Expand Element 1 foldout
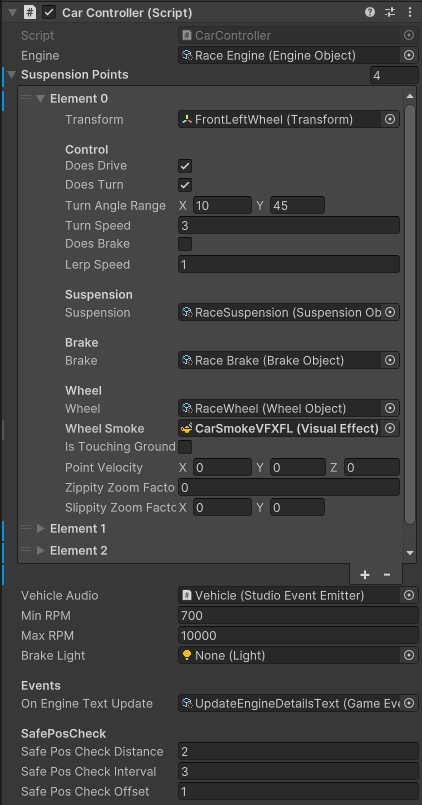This screenshot has width=422, height=805. [41, 528]
